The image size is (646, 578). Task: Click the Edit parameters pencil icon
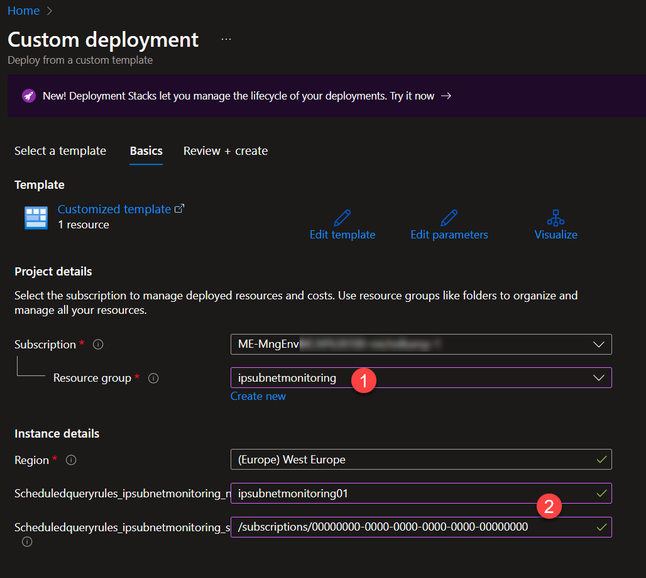449,218
